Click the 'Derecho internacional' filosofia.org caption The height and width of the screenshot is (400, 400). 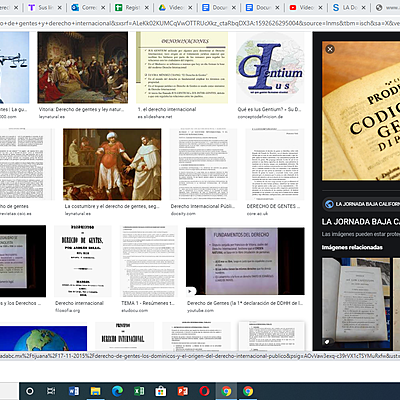(79, 303)
